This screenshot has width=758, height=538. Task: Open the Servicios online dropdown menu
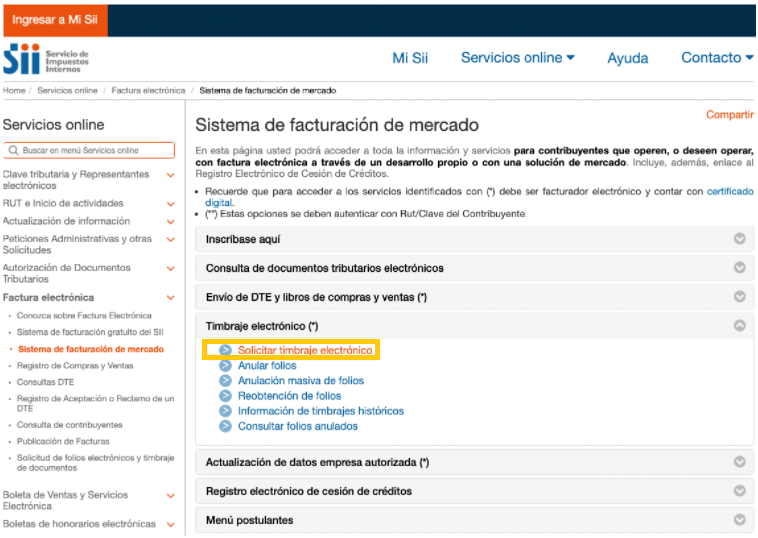(x=518, y=58)
